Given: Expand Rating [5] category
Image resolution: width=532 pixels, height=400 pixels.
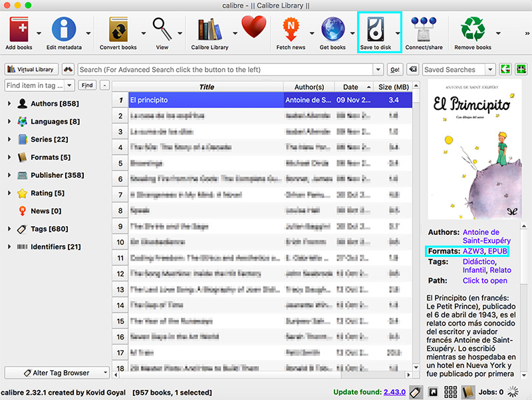Looking at the screenshot, I should point(9,193).
